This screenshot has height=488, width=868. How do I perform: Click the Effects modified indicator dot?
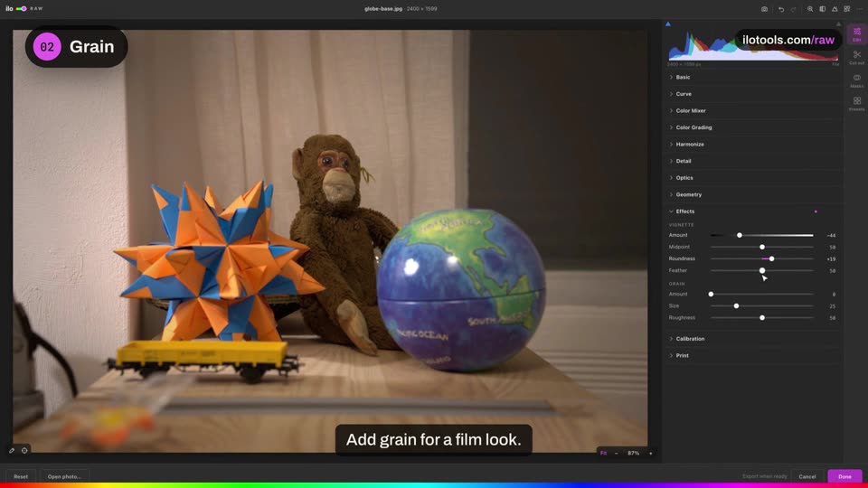pos(816,211)
